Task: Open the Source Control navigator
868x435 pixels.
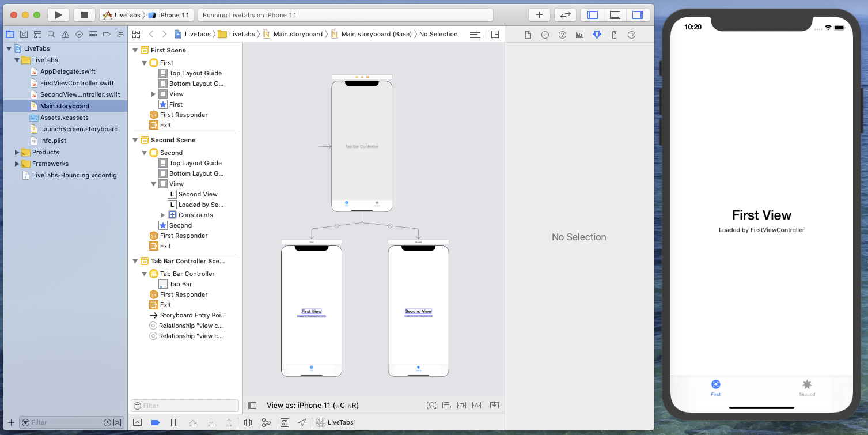Action: pyautogui.click(x=24, y=34)
